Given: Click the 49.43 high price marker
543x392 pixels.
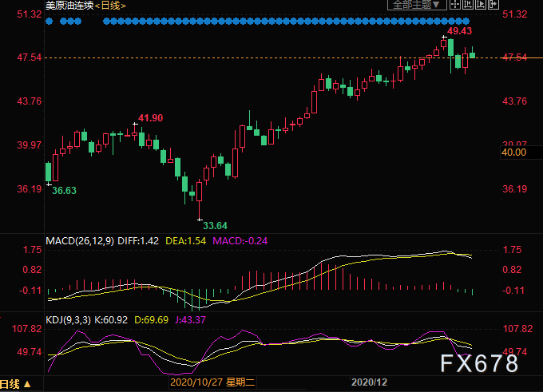Looking at the screenshot, I should point(459,30).
